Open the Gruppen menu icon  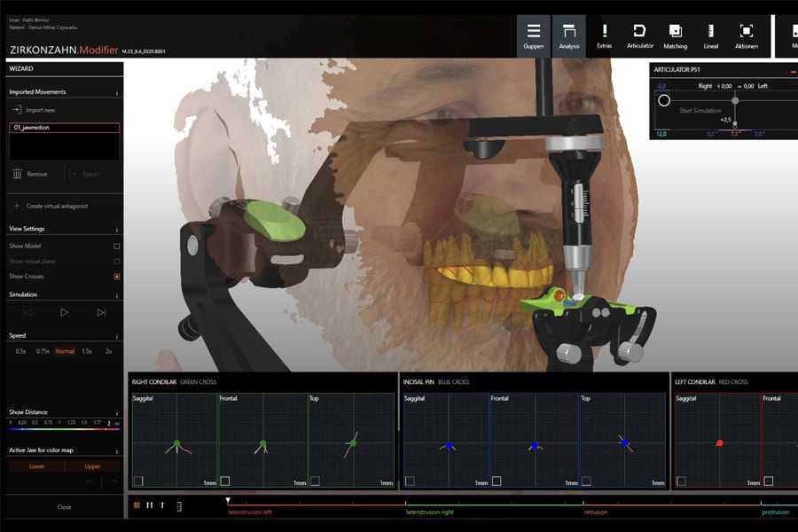[534, 30]
